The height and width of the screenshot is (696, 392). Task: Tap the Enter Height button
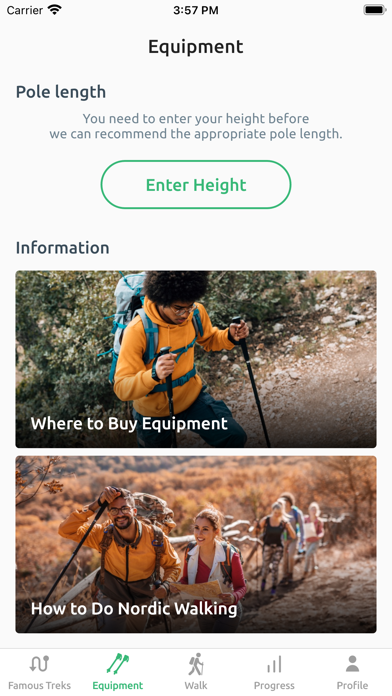click(196, 185)
